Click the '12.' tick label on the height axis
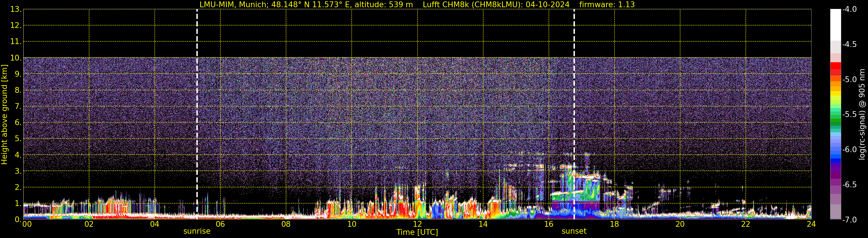The width and height of the screenshot is (868, 238). tap(16, 26)
